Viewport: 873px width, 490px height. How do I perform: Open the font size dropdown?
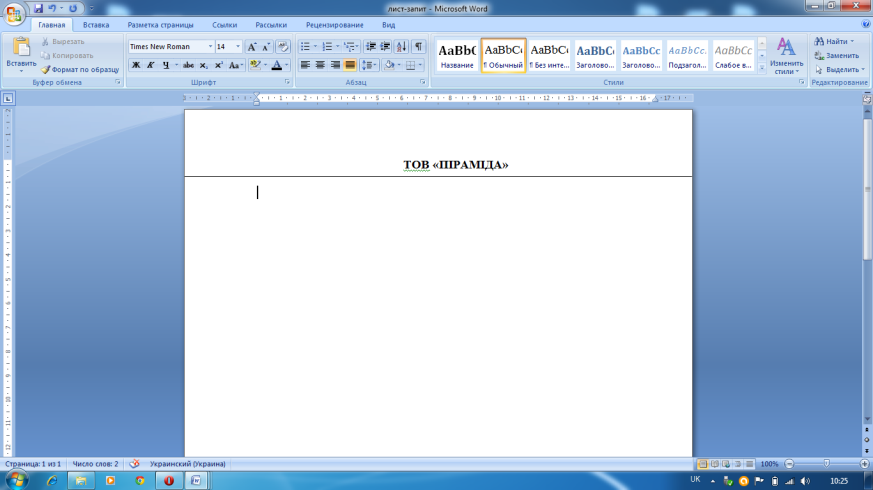238,47
